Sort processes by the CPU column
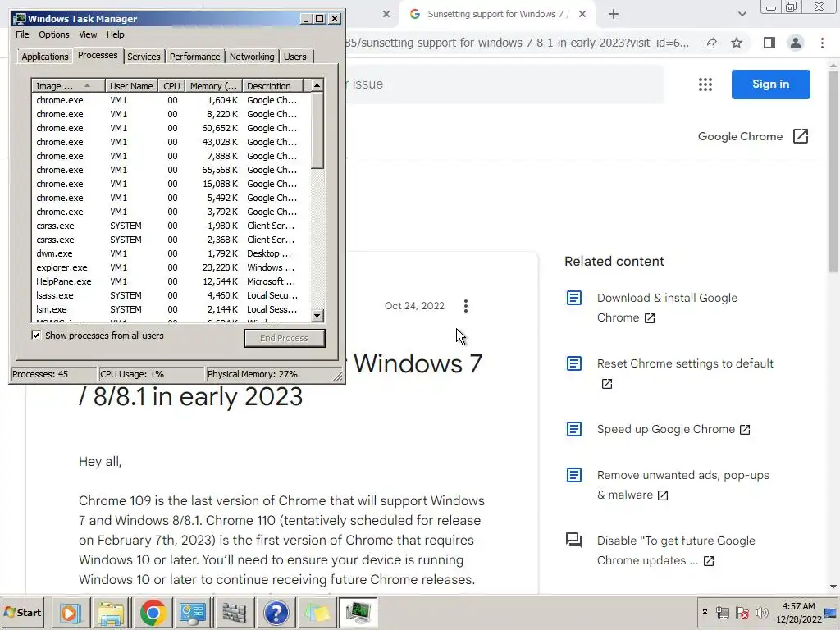 pos(171,85)
